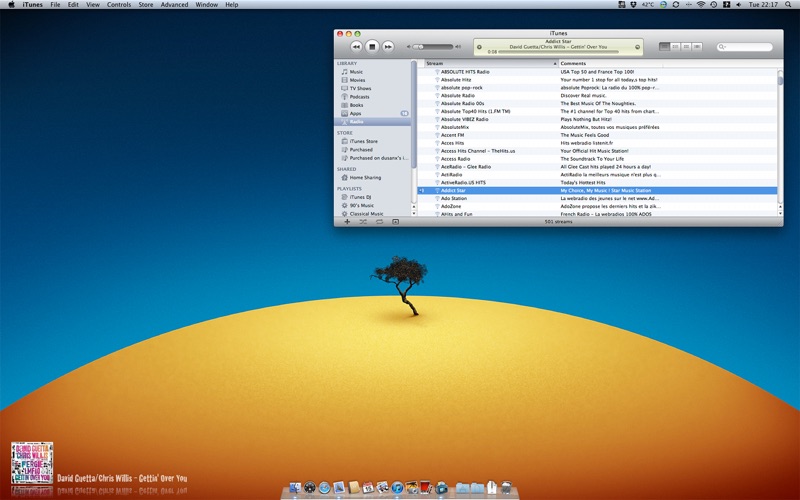Open the Store menu
Viewport: 800px width, 500px height.
pos(146,5)
